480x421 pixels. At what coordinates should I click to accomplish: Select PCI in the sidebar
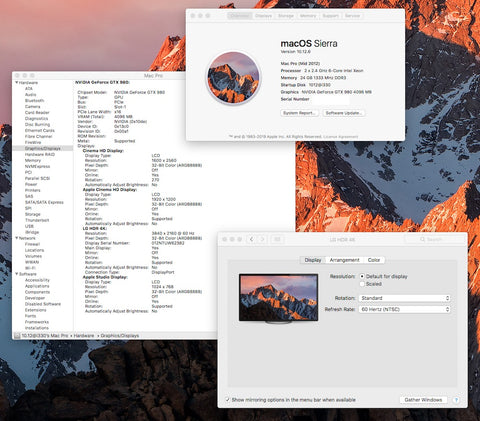click(28, 172)
